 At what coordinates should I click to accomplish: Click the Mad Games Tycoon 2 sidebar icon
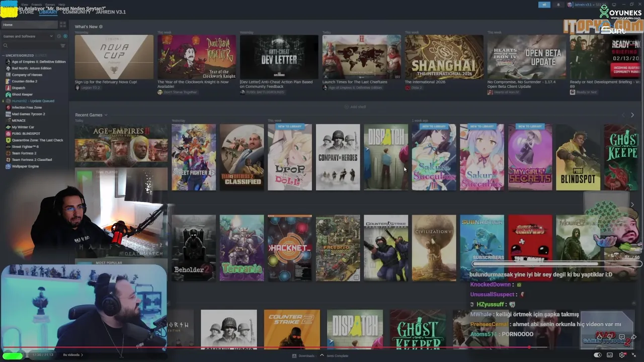click(x=8, y=114)
